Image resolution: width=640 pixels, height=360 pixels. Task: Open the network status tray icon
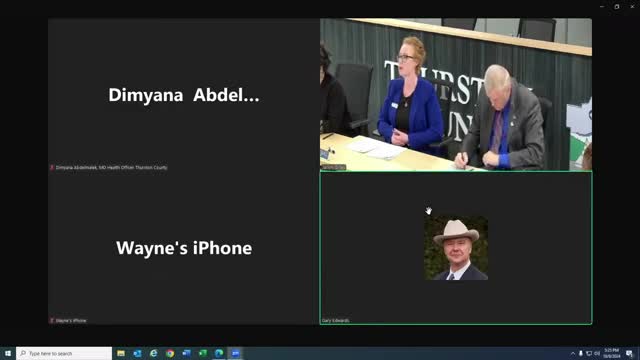[589, 353]
